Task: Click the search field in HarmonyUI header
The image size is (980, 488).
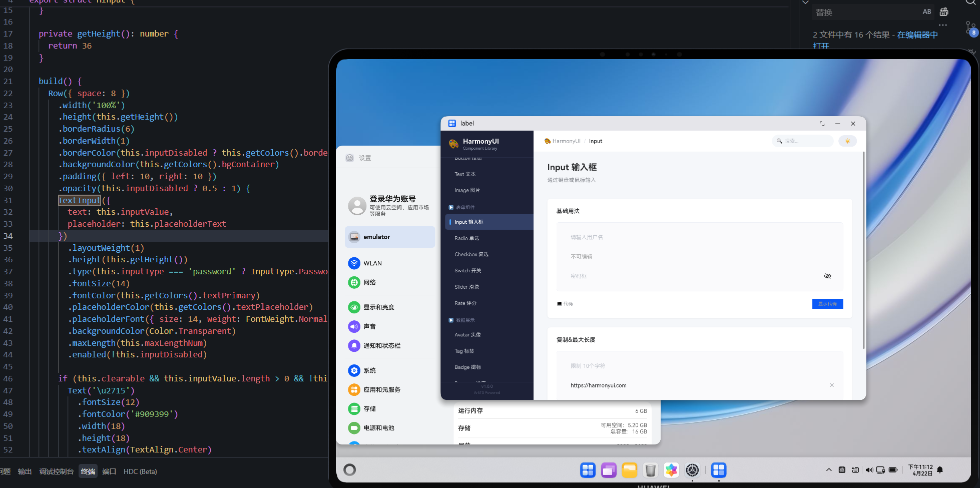Action: [802, 141]
